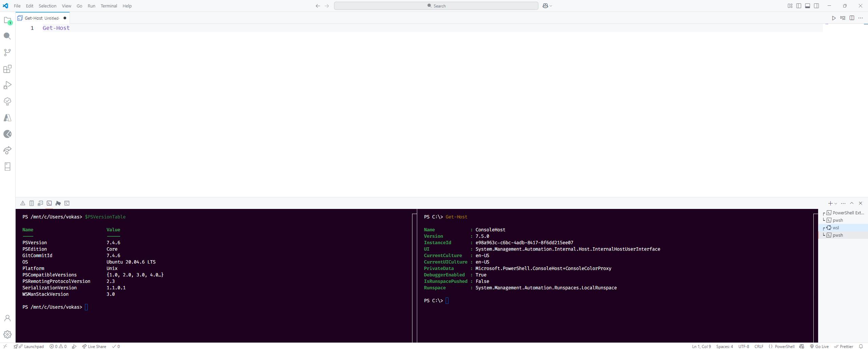
Task: Open the Extensions view
Action: tap(7, 69)
